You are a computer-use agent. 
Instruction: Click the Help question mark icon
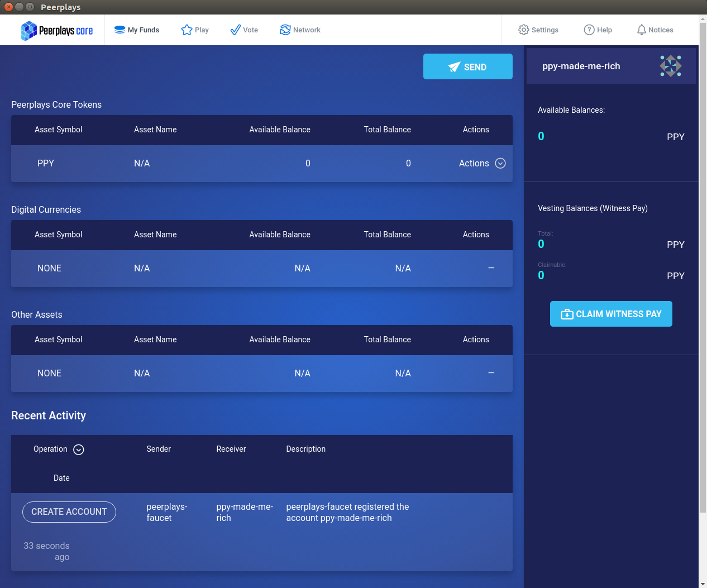[589, 30]
